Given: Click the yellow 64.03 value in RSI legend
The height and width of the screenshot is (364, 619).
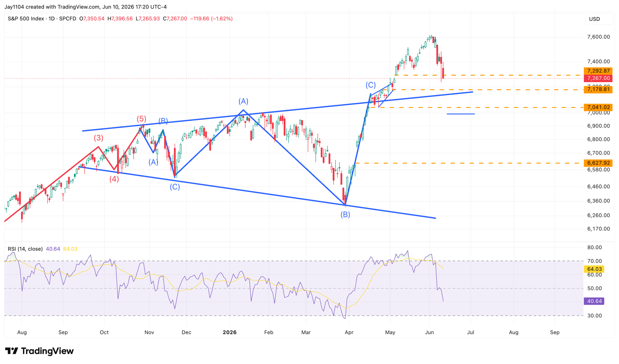Looking at the screenshot, I should (x=70, y=249).
